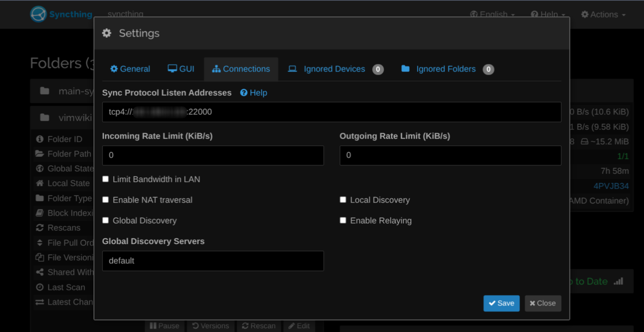Click the 4PVJB34 device link
Image resolution: width=644 pixels, height=332 pixels.
[611, 186]
